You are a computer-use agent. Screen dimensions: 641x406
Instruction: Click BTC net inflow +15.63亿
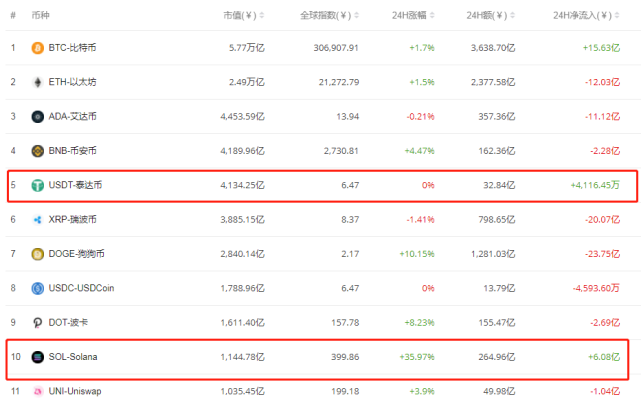pos(601,48)
